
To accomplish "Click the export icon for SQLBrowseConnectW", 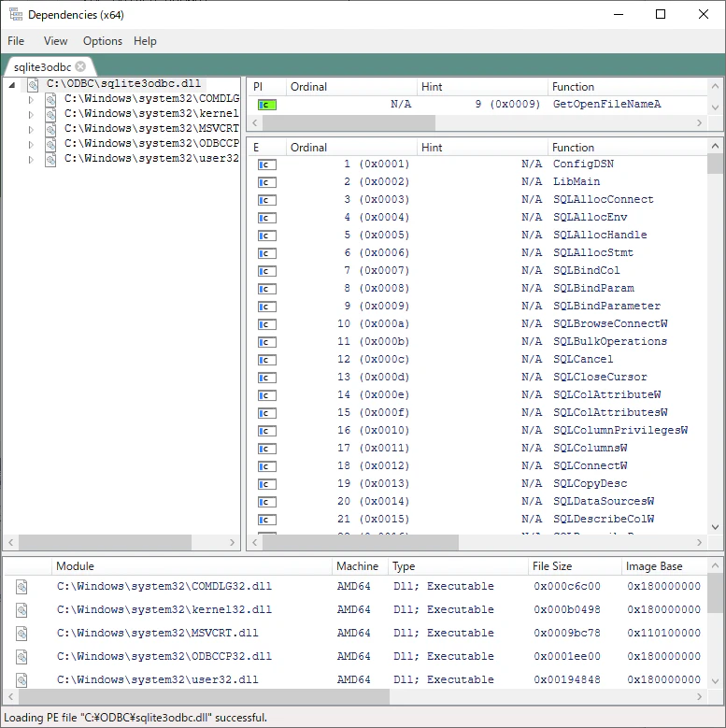I will point(267,324).
